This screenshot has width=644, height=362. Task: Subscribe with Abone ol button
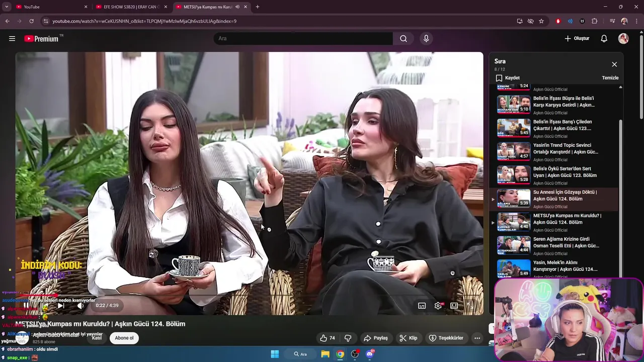pos(124,338)
